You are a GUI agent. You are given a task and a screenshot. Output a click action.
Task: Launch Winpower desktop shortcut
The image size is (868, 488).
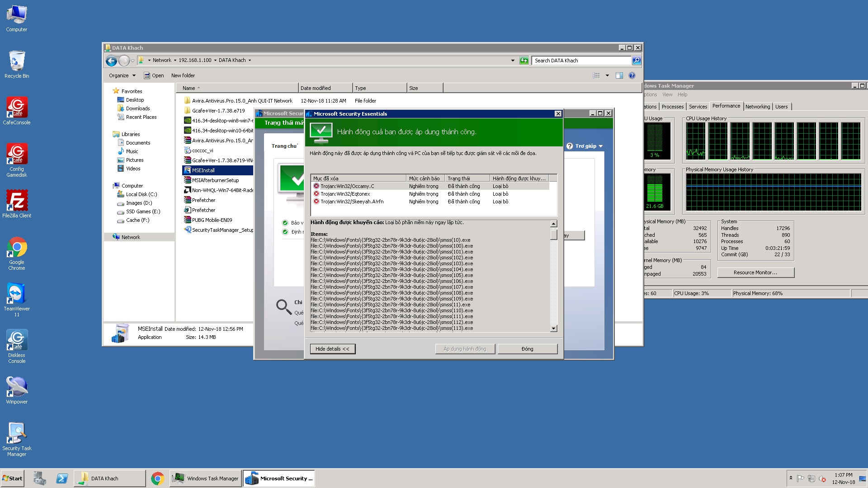(x=17, y=390)
